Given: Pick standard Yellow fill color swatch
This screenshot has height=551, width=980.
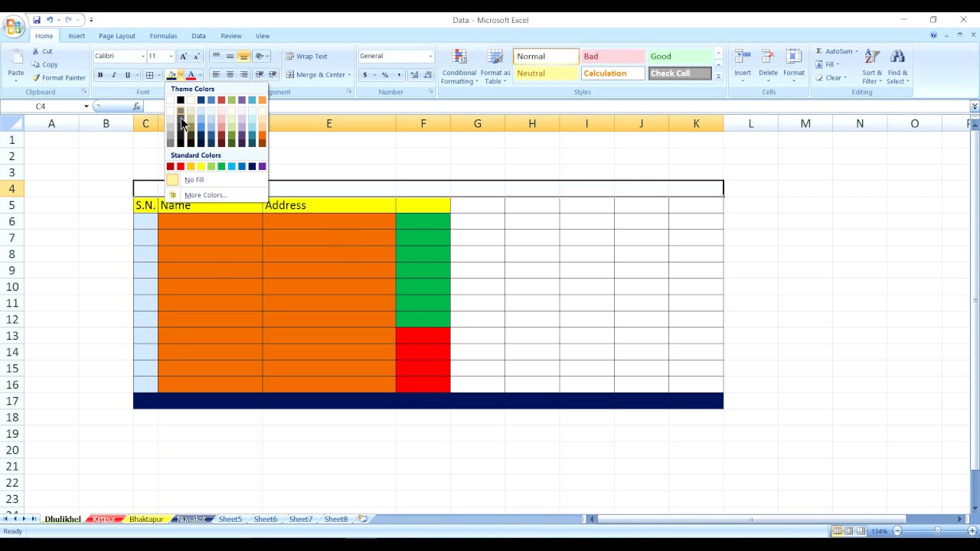Looking at the screenshot, I should click(201, 166).
